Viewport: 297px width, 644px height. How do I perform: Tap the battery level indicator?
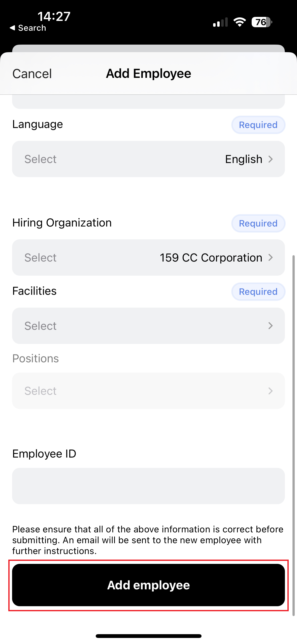(261, 22)
